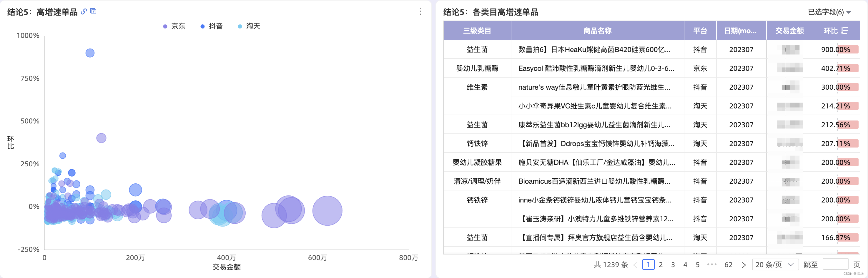The width and height of the screenshot is (868, 278).
Task: Click the 交易金额 column header
Action: pyautogui.click(x=789, y=31)
